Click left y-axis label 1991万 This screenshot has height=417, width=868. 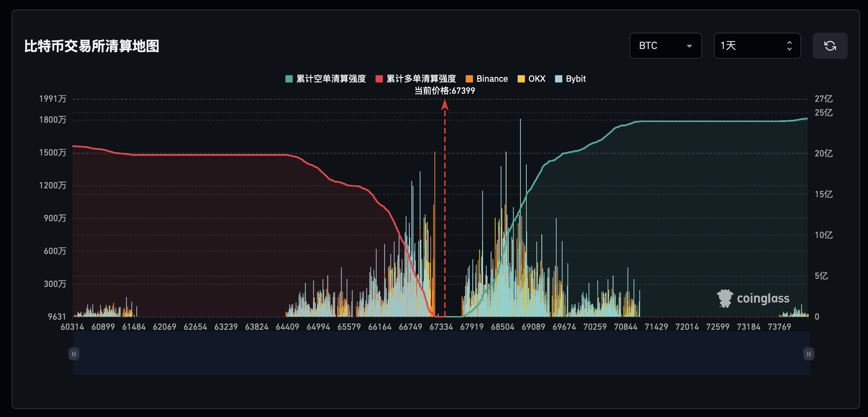click(x=53, y=99)
